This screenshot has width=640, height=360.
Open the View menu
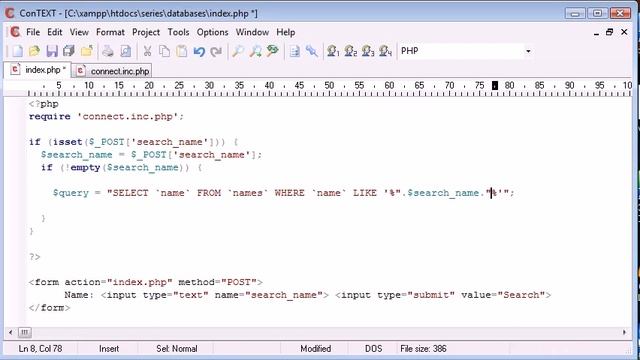click(x=79, y=32)
